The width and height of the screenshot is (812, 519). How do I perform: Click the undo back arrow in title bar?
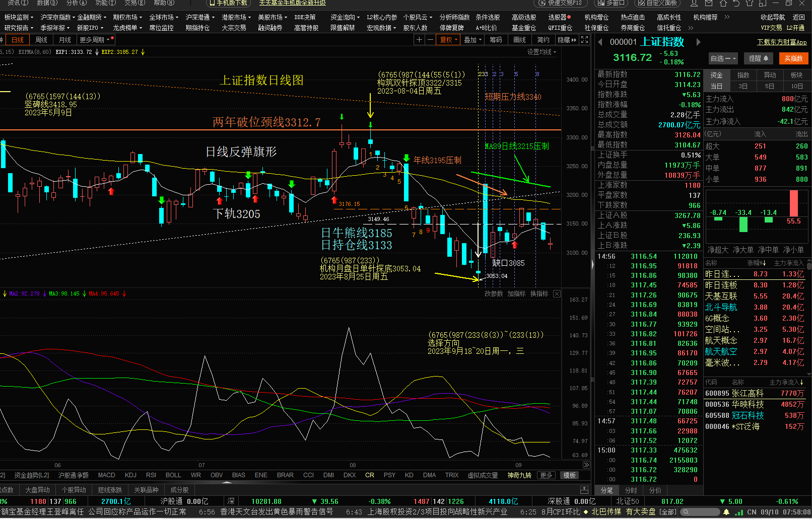point(736,3)
